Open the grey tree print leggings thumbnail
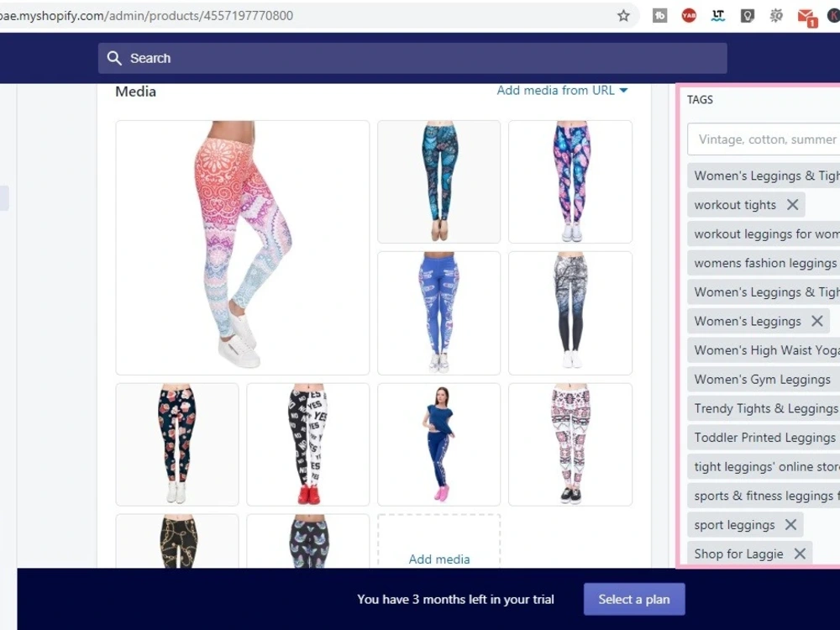This screenshot has width=840, height=630. tap(570, 312)
